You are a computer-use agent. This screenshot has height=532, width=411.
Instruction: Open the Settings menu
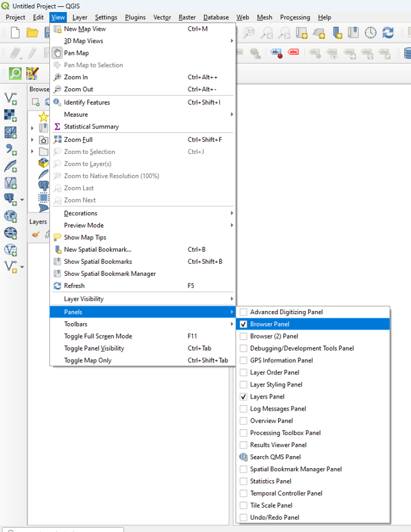(x=106, y=17)
